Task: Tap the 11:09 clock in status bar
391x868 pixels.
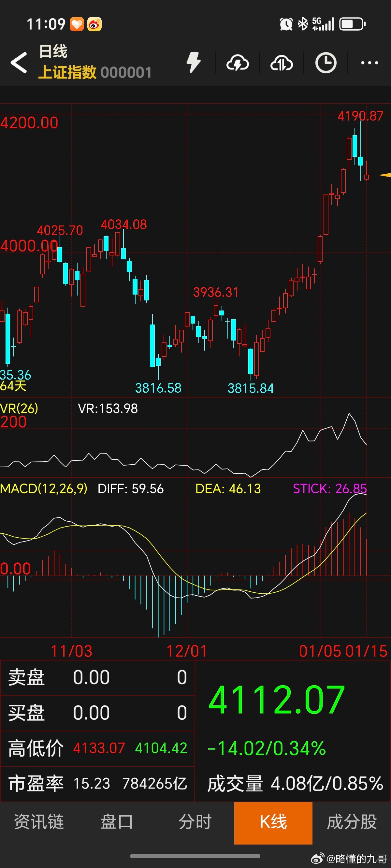Action: tap(46, 24)
